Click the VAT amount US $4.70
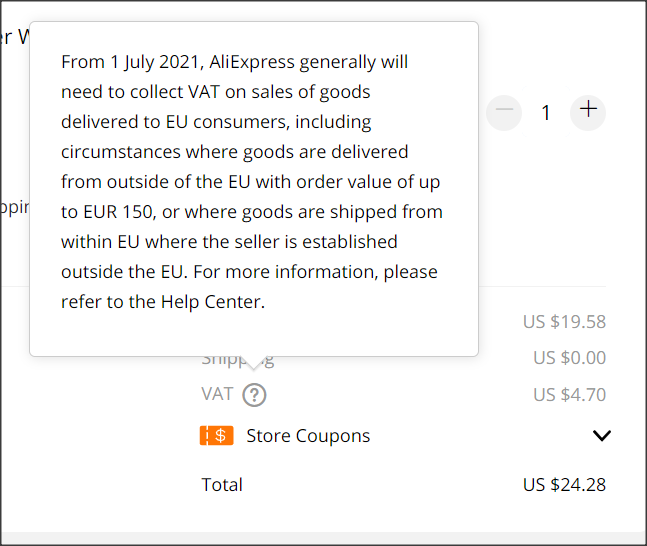The image size is (647, 546). (569, 395)
